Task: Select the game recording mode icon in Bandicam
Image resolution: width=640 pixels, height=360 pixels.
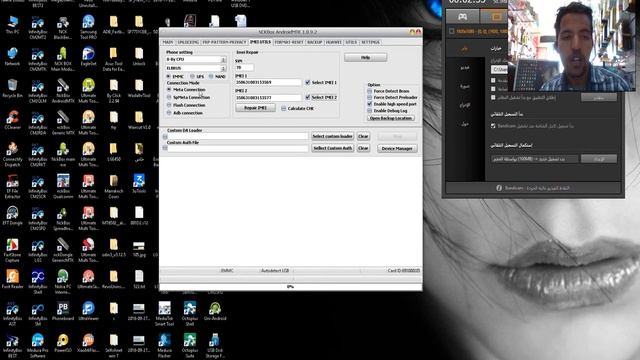Action: point(462,17)
